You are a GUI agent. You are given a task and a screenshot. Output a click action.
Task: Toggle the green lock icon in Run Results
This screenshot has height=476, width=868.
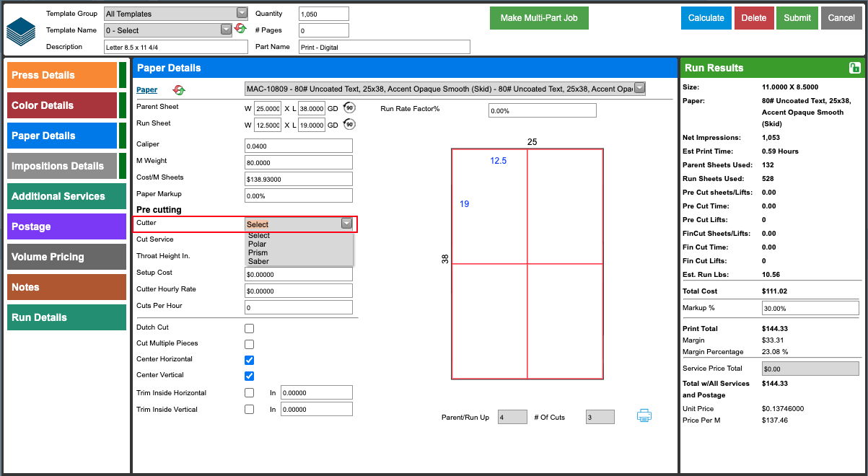coord(854,68)
